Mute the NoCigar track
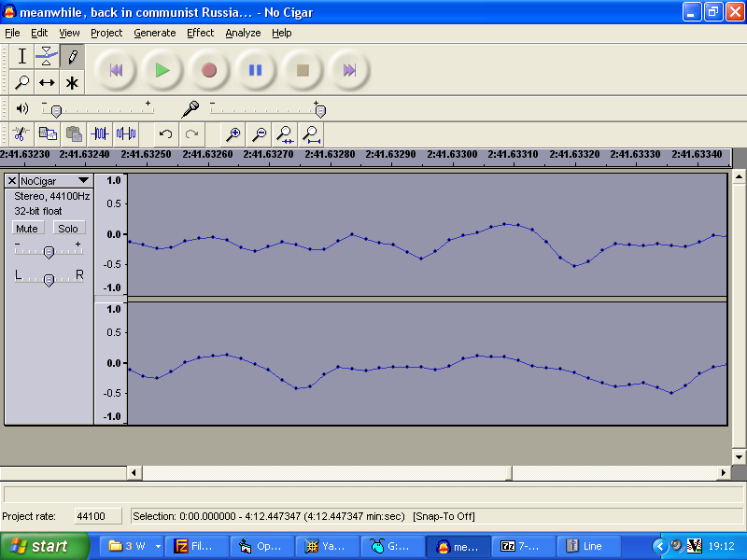This screenshot has height=560, width=747. click(27, 229)
